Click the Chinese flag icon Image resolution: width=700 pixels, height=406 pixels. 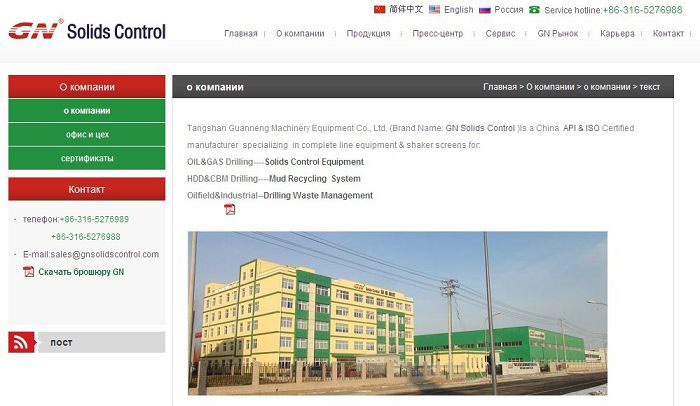(379, 9)
